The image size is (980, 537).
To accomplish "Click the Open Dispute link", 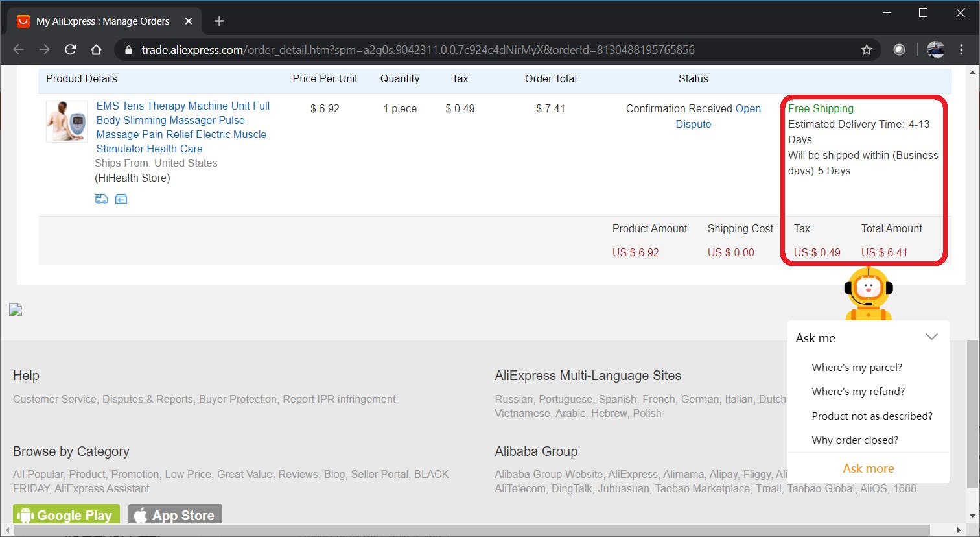I will coord(718,116).
